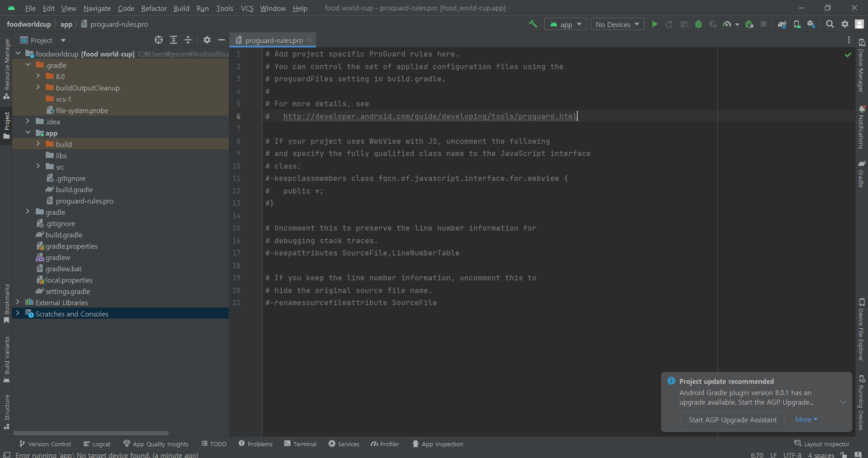The height and width of the screenshot is (458, 868).
Task: Click the Select Opened File target icon
Action: click(x=159, y=40)
